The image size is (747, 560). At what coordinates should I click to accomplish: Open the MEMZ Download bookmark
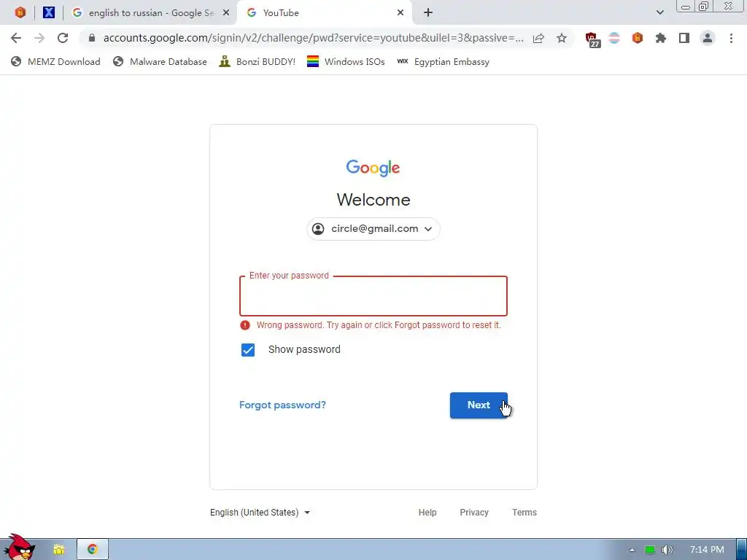tap(55, 61)
